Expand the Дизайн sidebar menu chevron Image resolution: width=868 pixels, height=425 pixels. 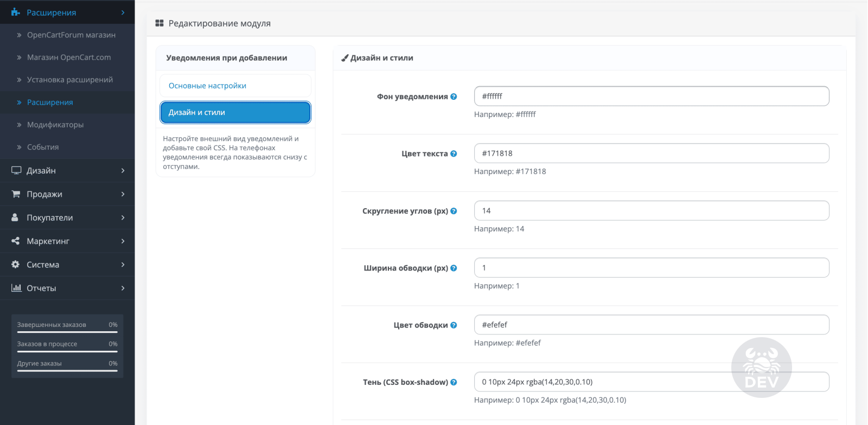tap(123, 170)
